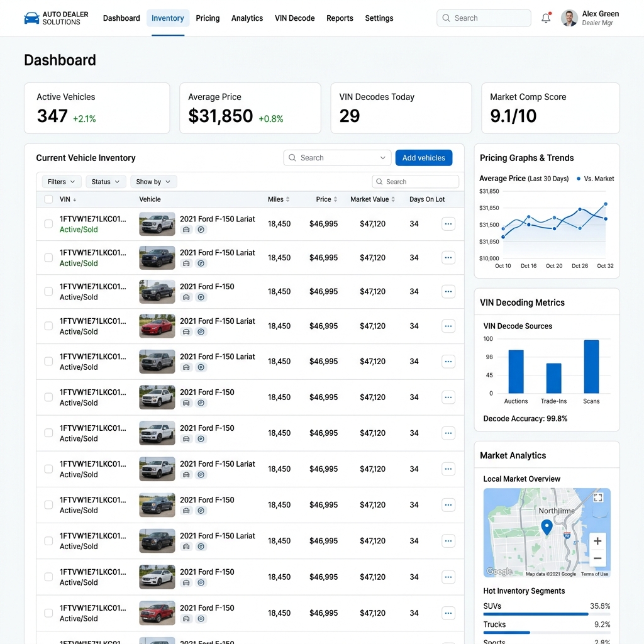644x644 pixels.
Task: Switch to the Pricing tab
Action: click(x=208, y=18)
